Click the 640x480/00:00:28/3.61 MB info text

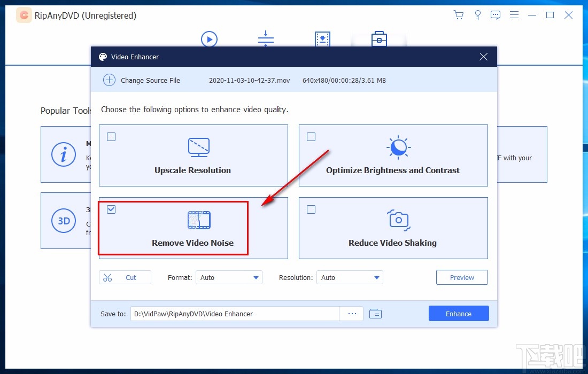[x=344, y=81]
